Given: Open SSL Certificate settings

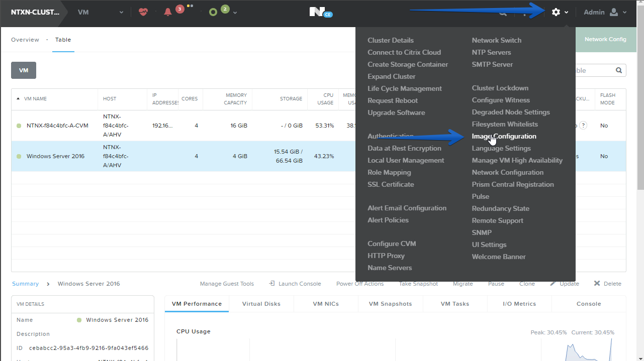Looking at the screenshot, I should tap(391, 184).
